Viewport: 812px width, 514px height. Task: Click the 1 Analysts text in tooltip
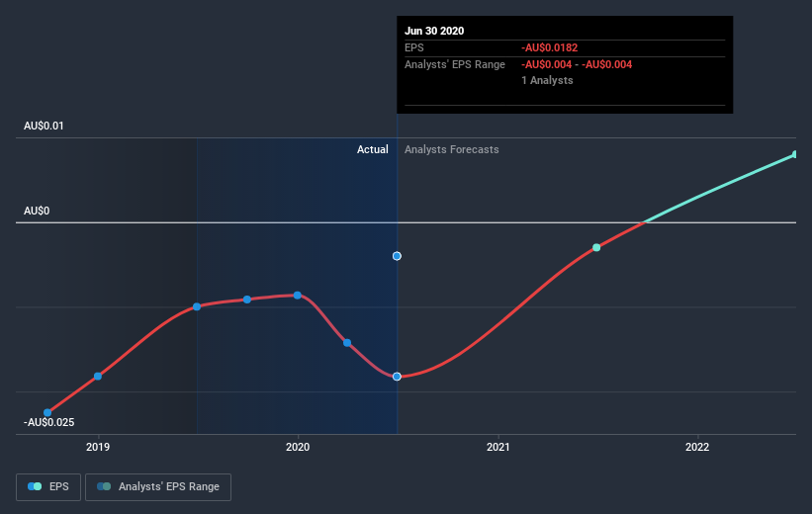547,80
